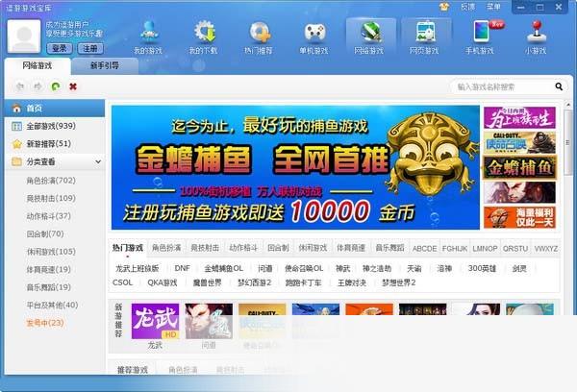This screenshot has height=392, width=577.
Task: Click the forward arrow navigation icon
Action: tap(38, 86)
